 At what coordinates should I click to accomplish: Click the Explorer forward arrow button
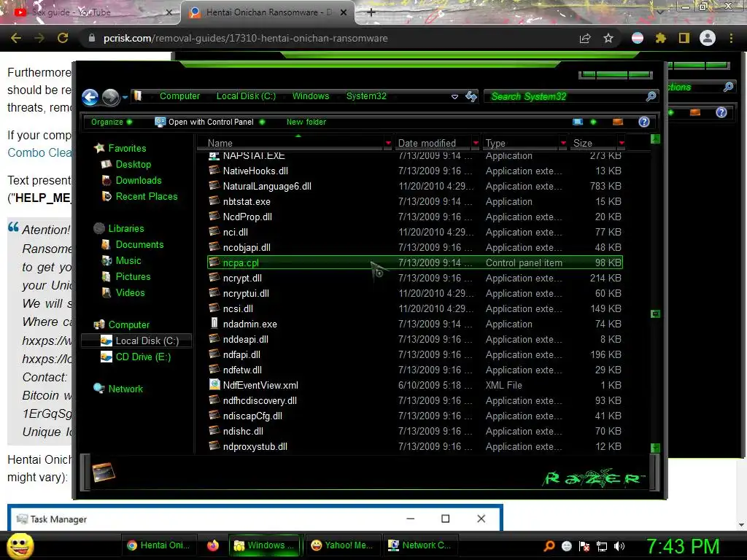tap(111, 97)
